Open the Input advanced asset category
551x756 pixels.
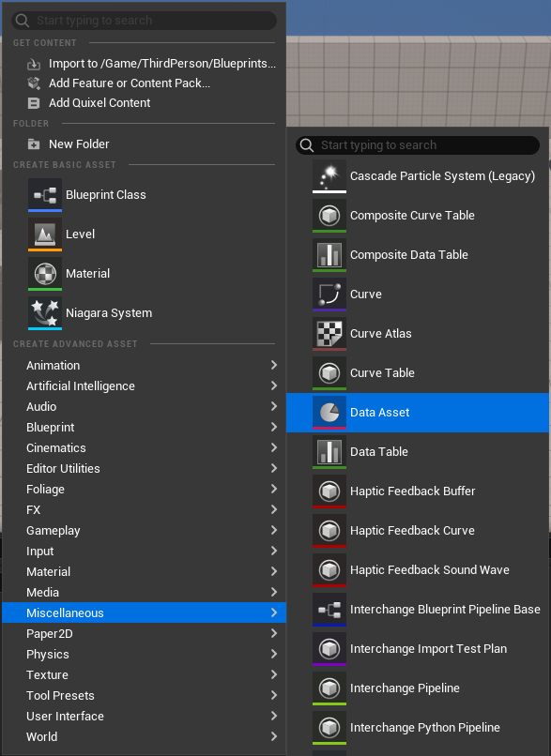coord(144,552)
